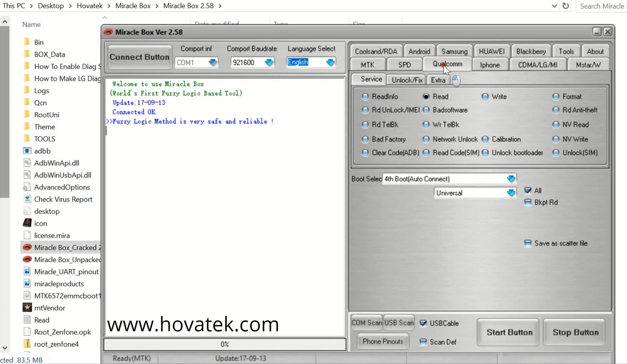
Task: Toggle the USBCable checkbox
Action: tap(423, 323)
